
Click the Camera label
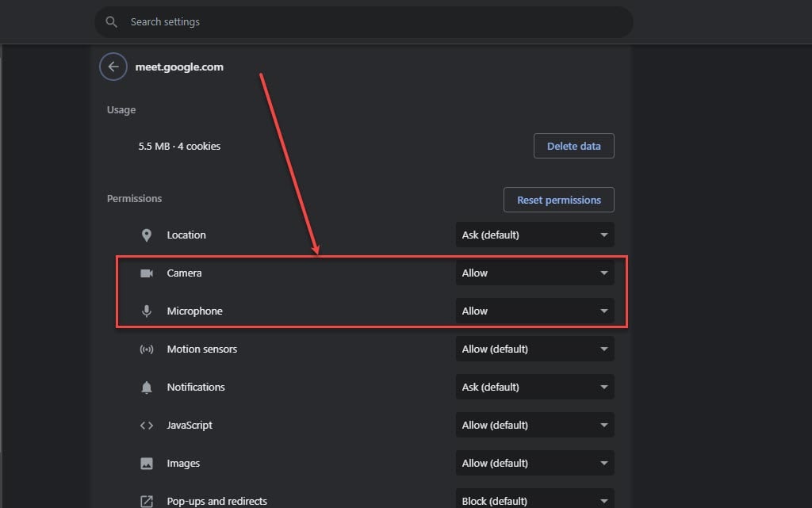pyautogui.click(x=184, y=273)
